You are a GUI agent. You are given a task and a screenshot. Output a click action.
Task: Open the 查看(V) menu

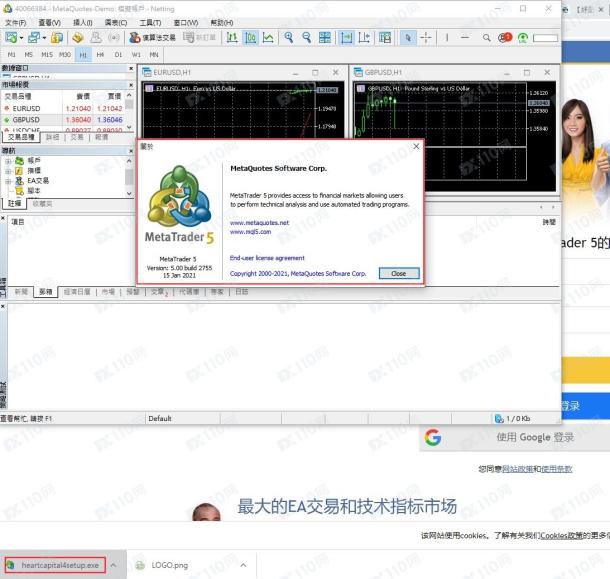tap(49, 23)
